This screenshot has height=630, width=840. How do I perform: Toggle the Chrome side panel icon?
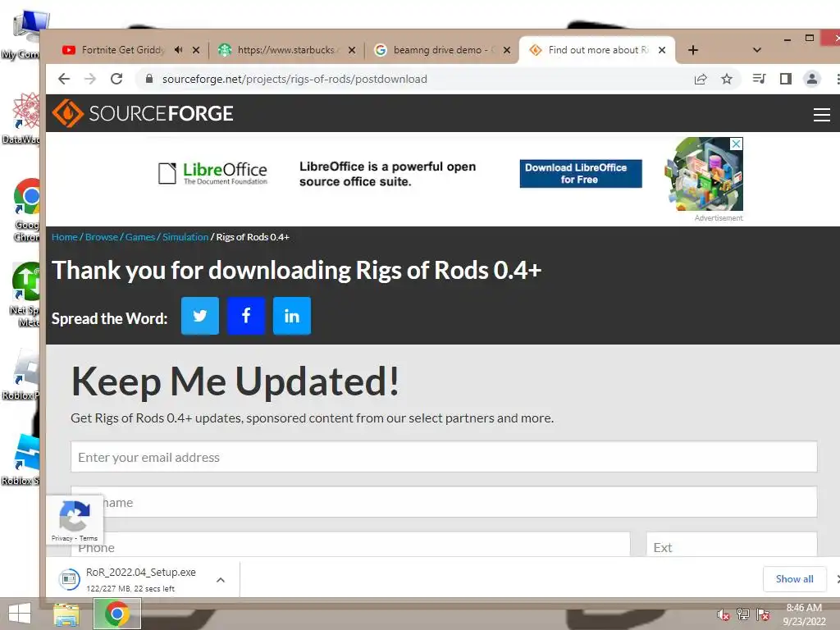tap(785, 80)
